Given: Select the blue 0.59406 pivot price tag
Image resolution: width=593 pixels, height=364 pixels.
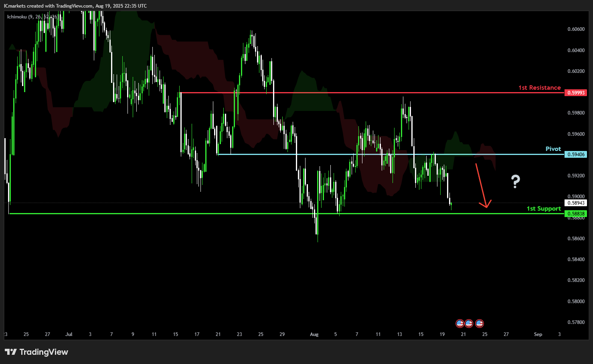Looking at the screenshot, I should pos(576,154).
